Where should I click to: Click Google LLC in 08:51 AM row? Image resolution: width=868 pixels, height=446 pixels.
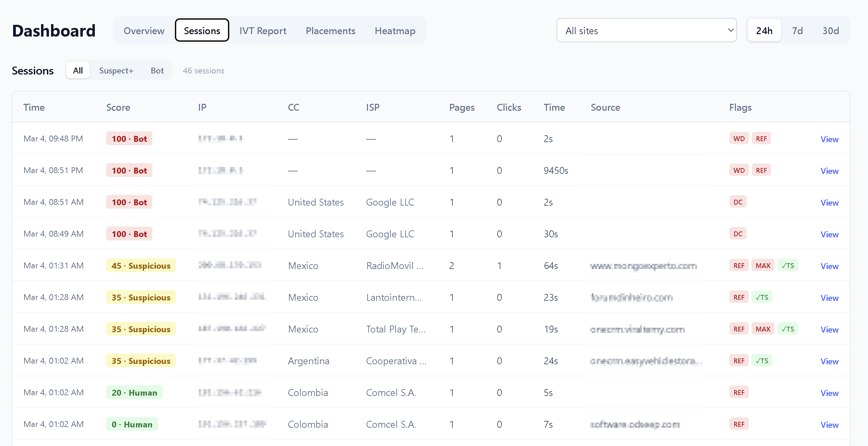[390, 202]
